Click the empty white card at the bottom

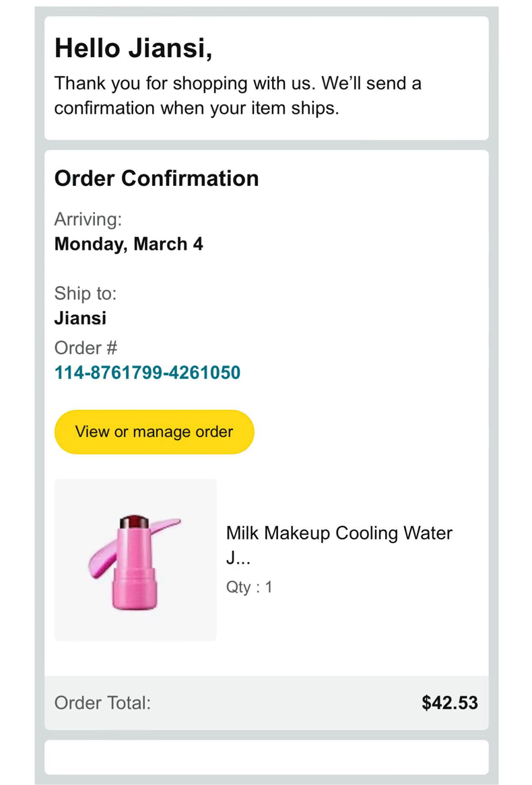coord(266,757)
